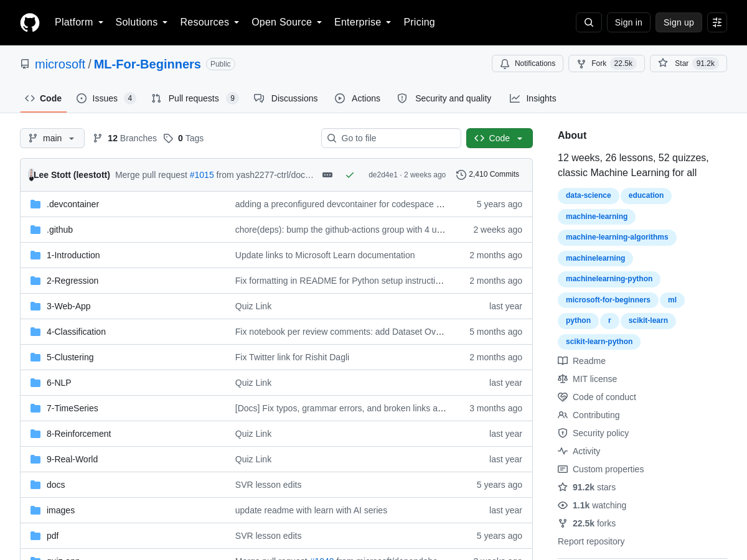Go to the GitHub homepage logo
This screenshot has width=747, height=560.
click(30, 22)
